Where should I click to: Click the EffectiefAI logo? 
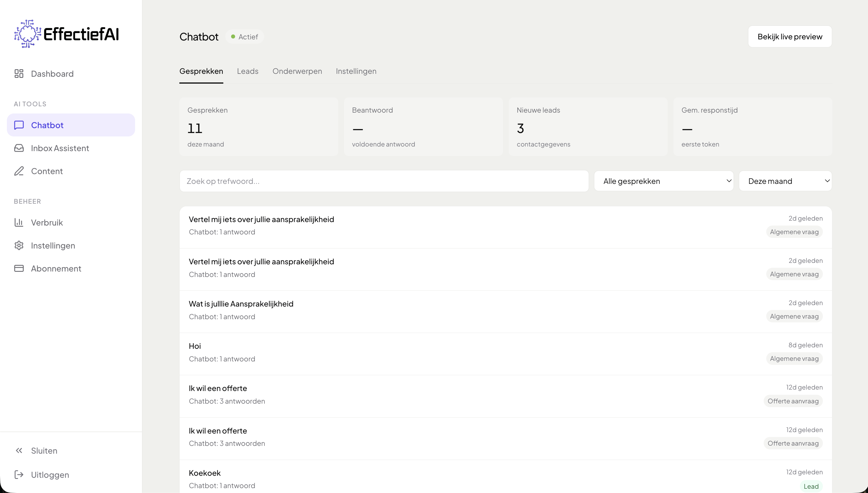pyautogui.click(x=66, y=34)
